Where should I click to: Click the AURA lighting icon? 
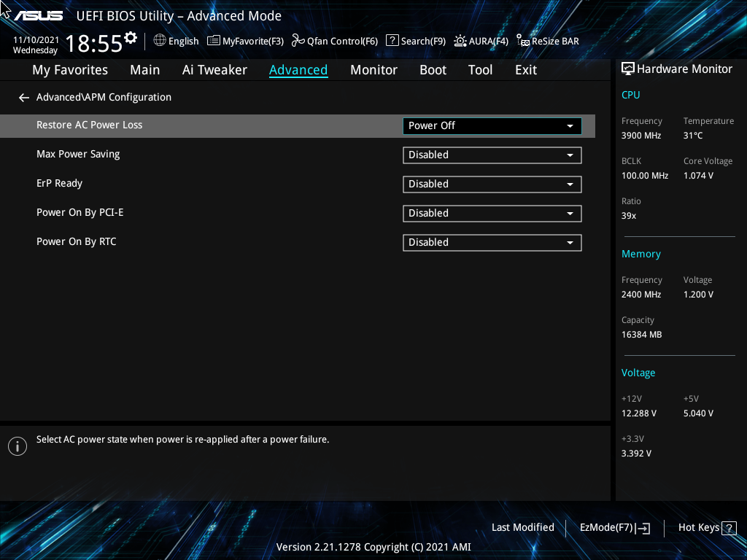coord(460,41)
